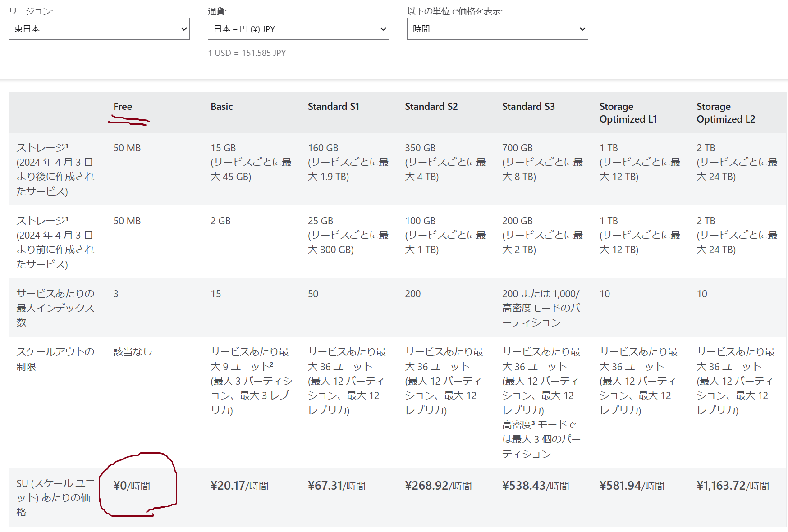The height and width of the screenshot is (532, 788).
Task: Click the ¥67.31/時間 price
Action: pyautogui.click(x=337, y=486)
